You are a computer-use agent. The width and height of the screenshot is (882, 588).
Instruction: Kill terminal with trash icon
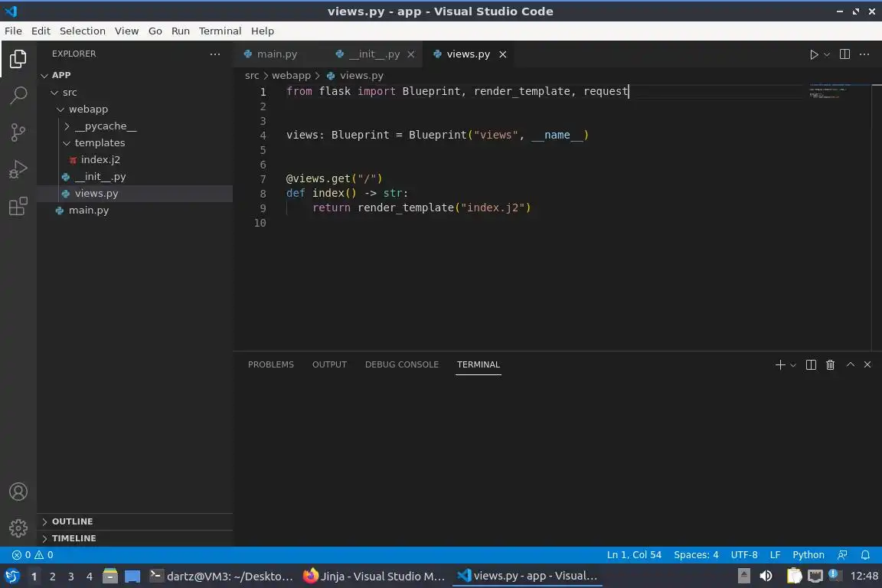coord(830,364)
